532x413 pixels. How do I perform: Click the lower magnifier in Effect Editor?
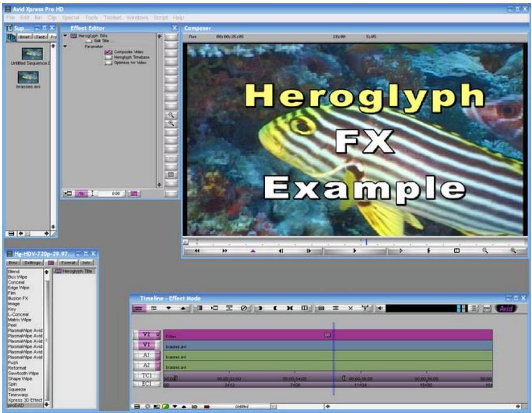click(171, 124)
